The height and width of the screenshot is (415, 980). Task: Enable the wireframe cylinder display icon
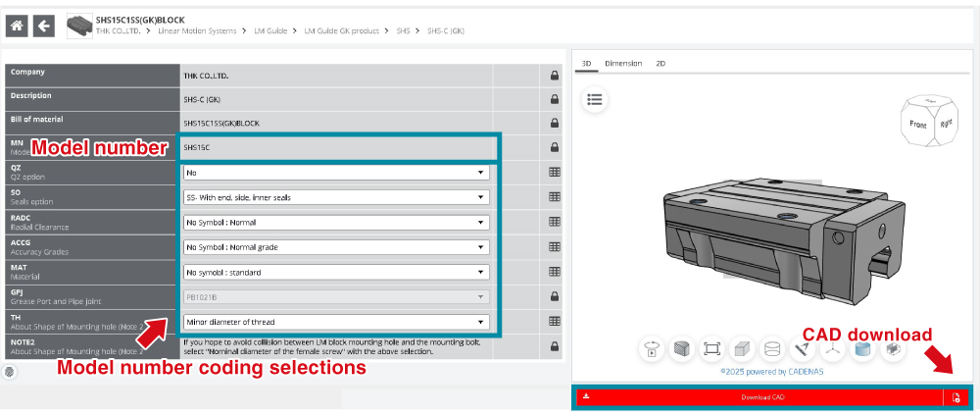click(x=772, y=349)
